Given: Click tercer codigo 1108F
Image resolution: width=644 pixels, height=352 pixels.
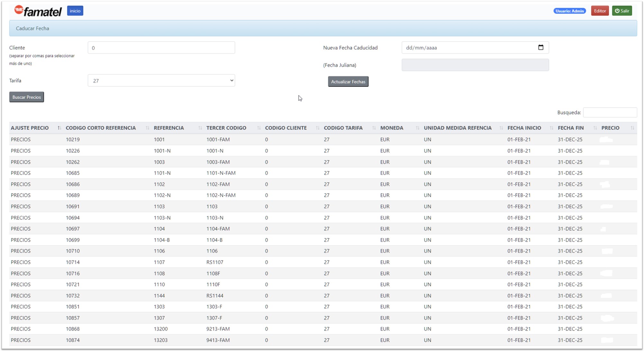Looking at the screenshot, I should point(213,273).
